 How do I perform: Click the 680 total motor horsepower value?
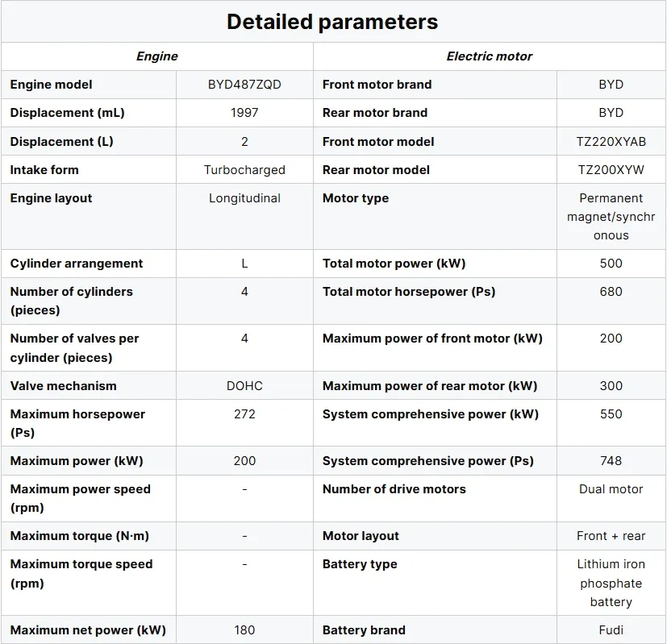pyautogui.click(x=611, y=292)
